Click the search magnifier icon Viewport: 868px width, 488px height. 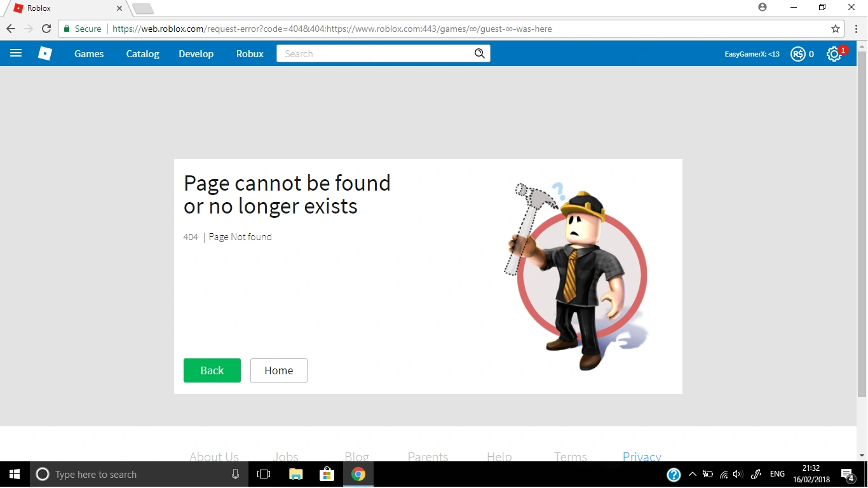click(x=479, y=53)
